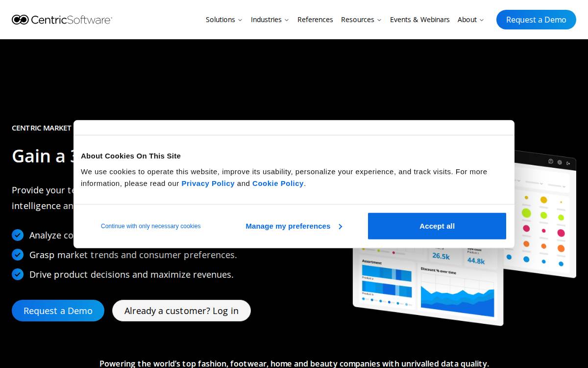This screenshot has width=588, height=368.
Task: Click the About Cookies On This Site heading
Action: click(131, 156)
